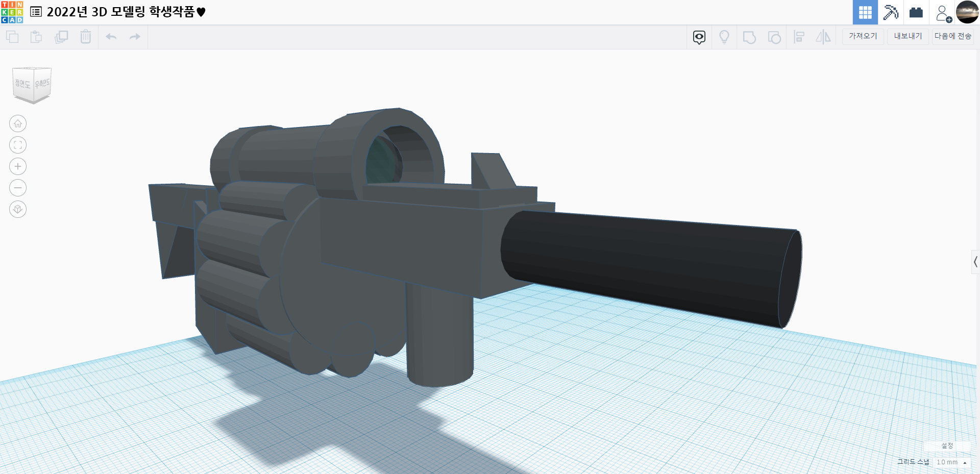Image resolution: width=980 pixels, height=474 pixels.
Task: Click the Tinkercad logo
Action: (12, 12)
